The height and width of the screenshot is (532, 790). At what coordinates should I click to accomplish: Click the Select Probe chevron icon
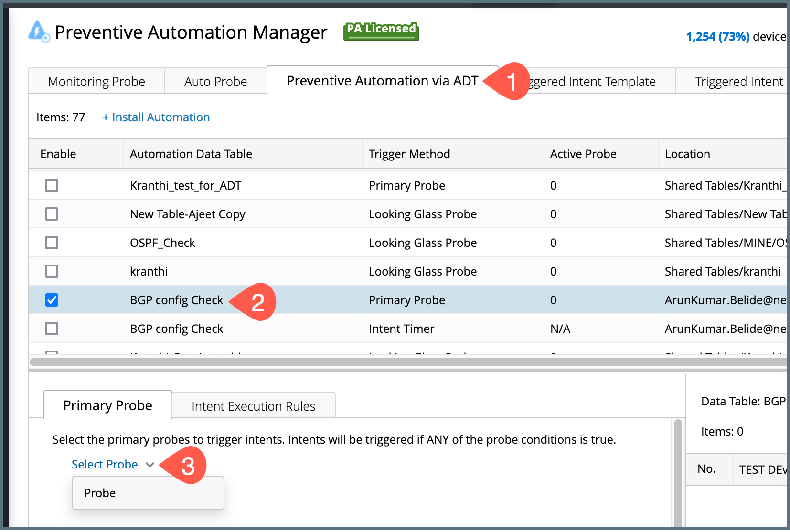point(150,464)
